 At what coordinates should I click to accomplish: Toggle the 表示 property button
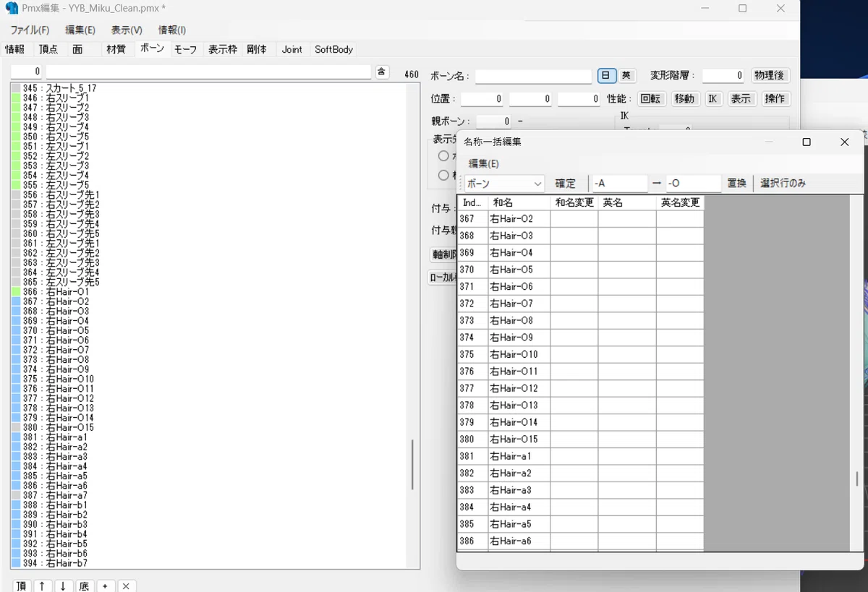(x=741, y=98)
